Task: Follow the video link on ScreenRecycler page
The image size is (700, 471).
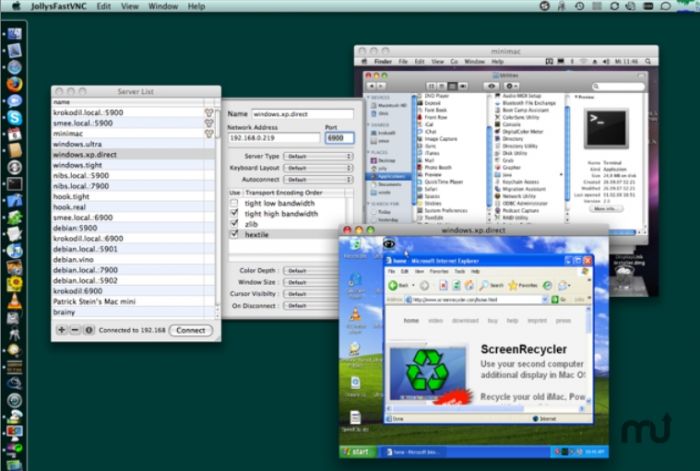Action: point(435,321)
